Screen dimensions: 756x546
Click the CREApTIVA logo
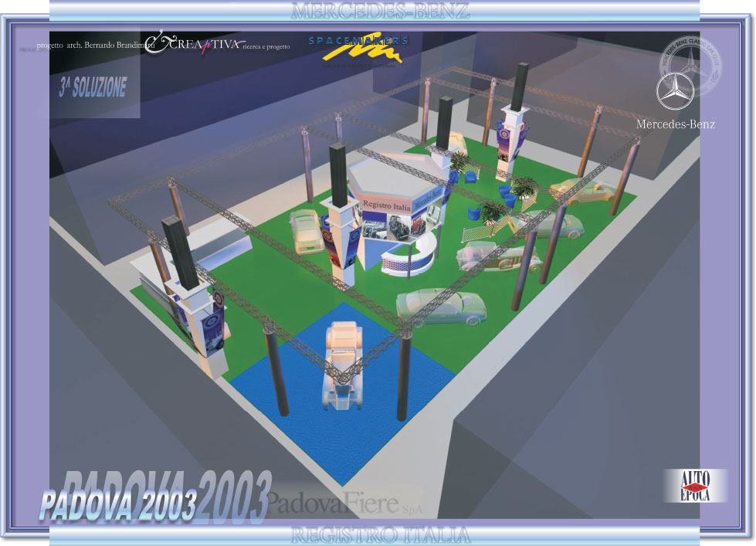(195, 43)
